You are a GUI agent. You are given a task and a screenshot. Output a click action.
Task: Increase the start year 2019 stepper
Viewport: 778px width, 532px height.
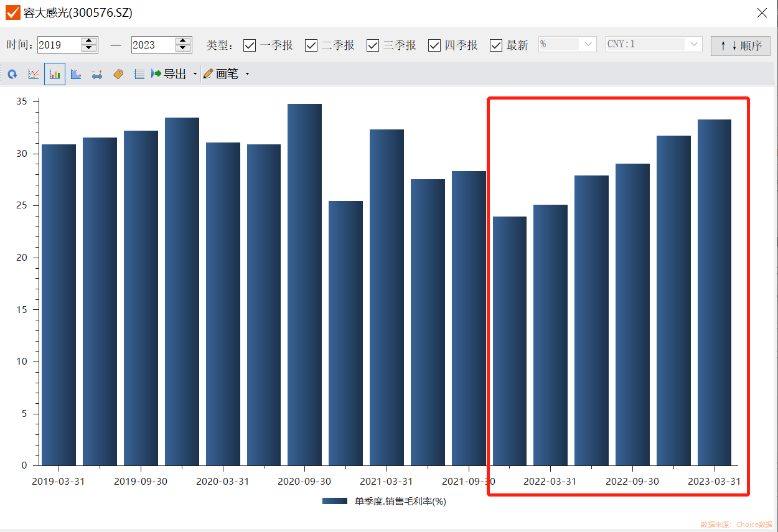pyautogui.click(x=90, y=41)
